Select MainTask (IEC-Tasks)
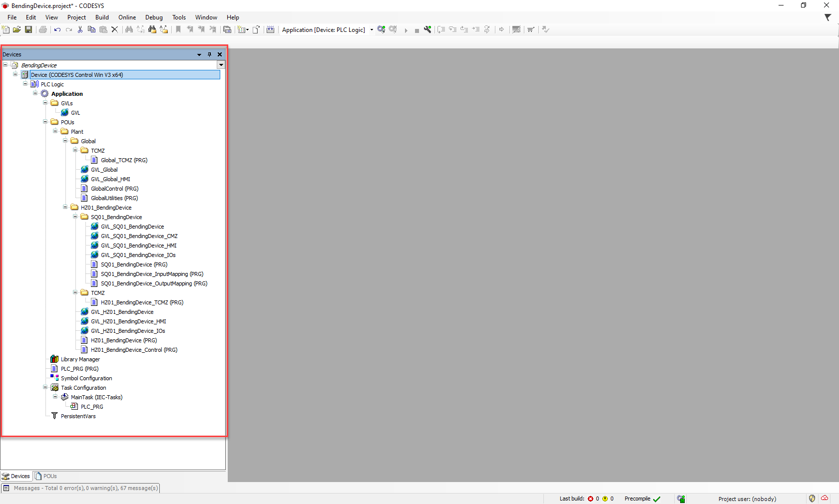 pos(96,397)
